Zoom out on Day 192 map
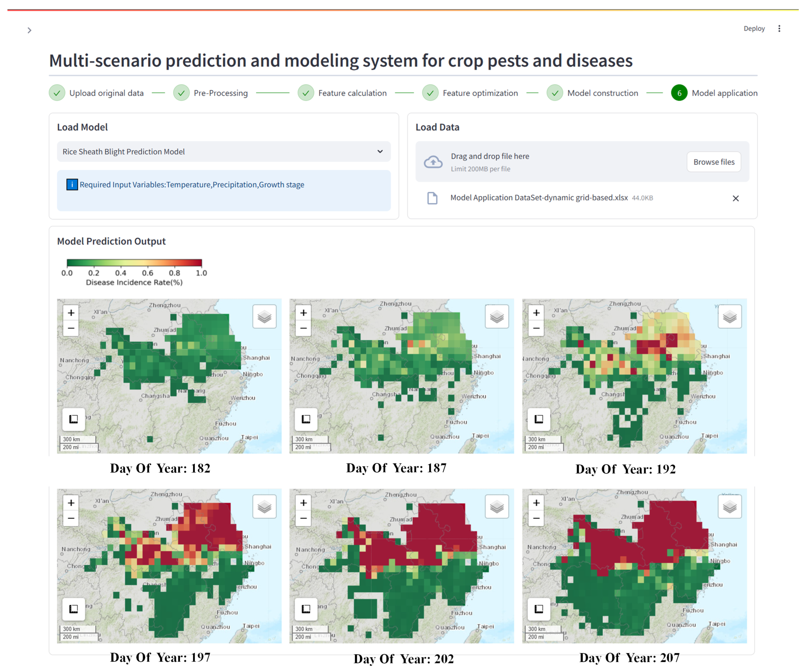 click(536, 328)
